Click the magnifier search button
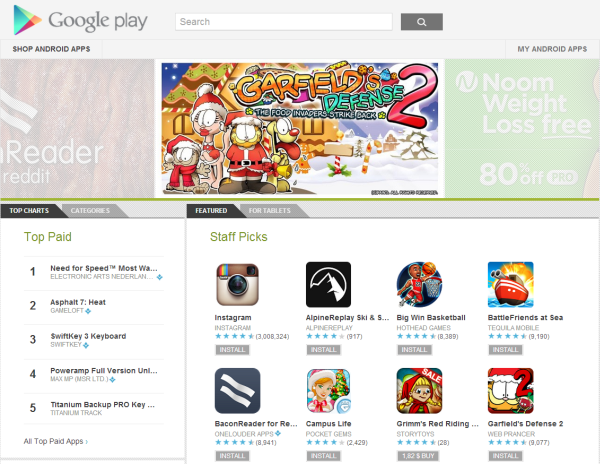This screenshot has width=600, height=464. pos(422,22)
